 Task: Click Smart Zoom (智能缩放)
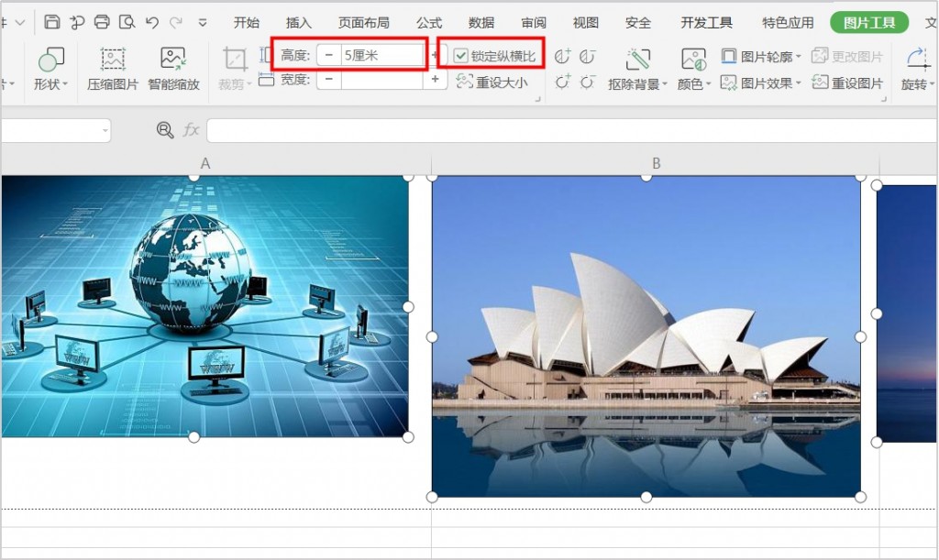(173, 69)
